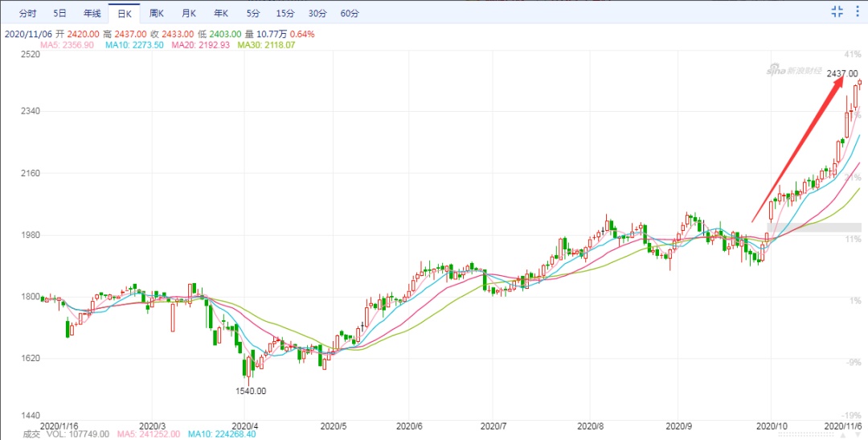Switch to 周K weekly candlestick view

point(157,14)
